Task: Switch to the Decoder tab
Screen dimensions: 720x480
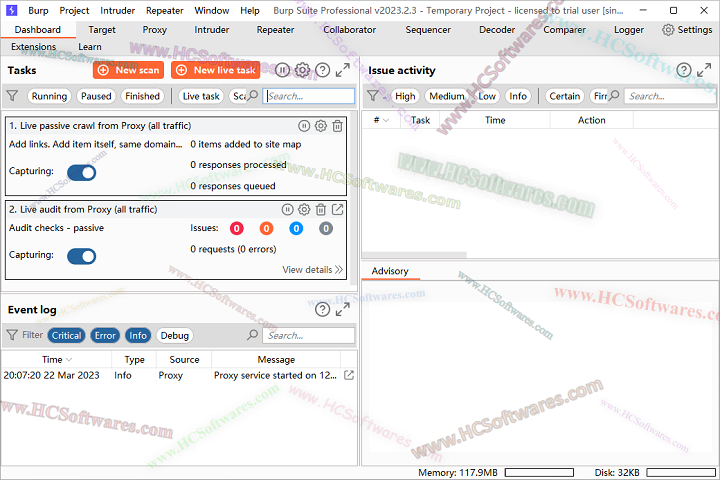Action: (497, 30)
